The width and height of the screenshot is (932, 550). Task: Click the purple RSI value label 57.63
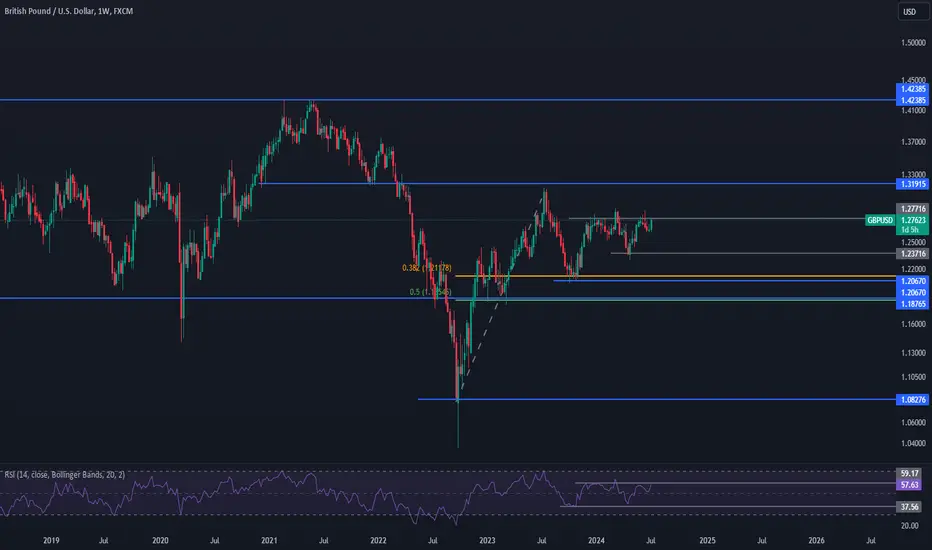909,485
